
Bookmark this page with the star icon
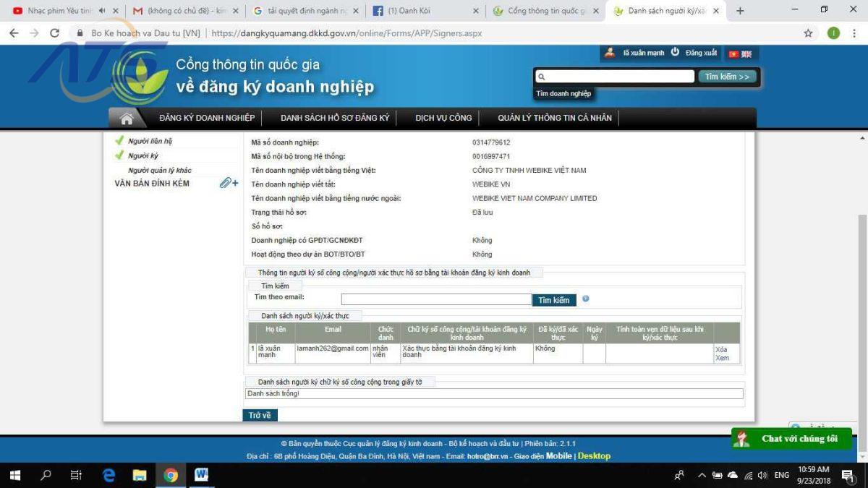(808, 33)
